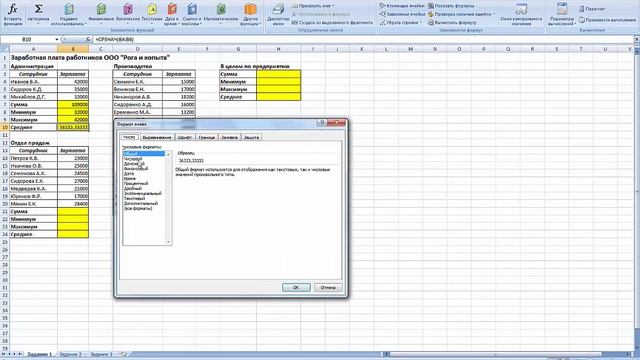Open the Watch Window (Окно контрольного значения)
The height and width of the screenshot is (360, 640).
[x=521, y=14]
